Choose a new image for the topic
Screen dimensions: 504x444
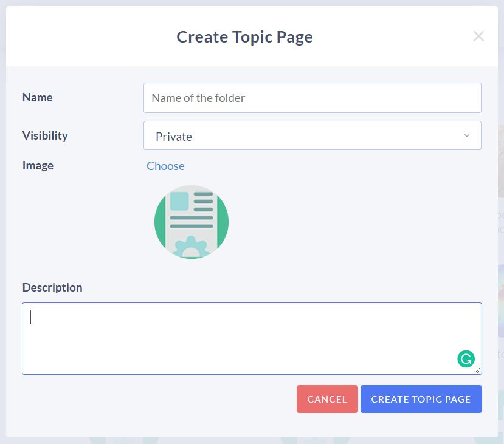pos(165,165)
